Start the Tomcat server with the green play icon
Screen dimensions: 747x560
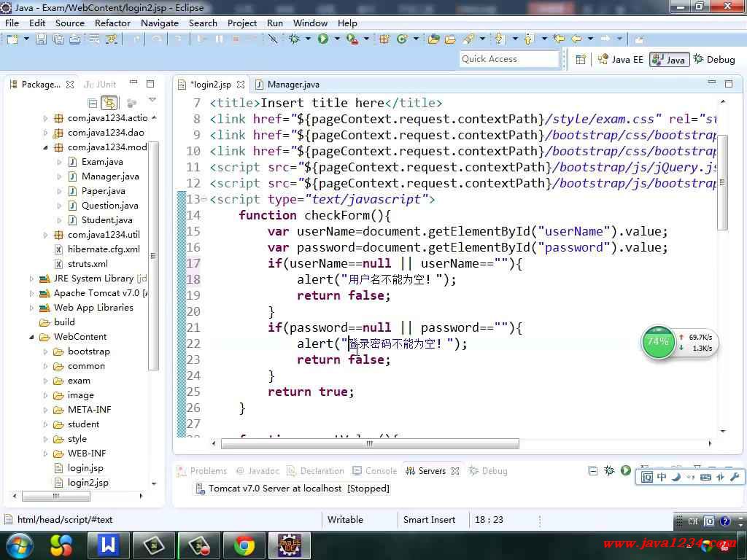pos(625,470)
